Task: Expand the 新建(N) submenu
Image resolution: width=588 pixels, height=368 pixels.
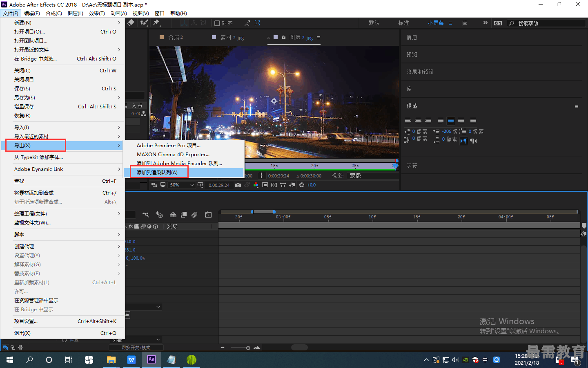Action: click(x=62, y=23)
